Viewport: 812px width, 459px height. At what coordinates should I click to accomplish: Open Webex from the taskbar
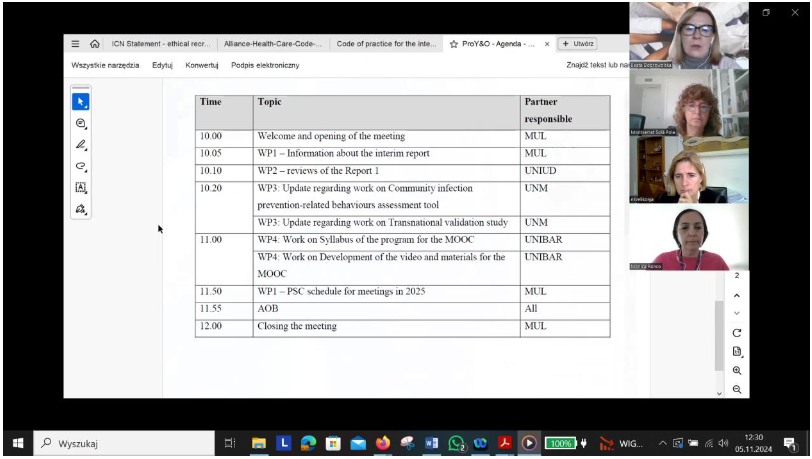point(481,443)
